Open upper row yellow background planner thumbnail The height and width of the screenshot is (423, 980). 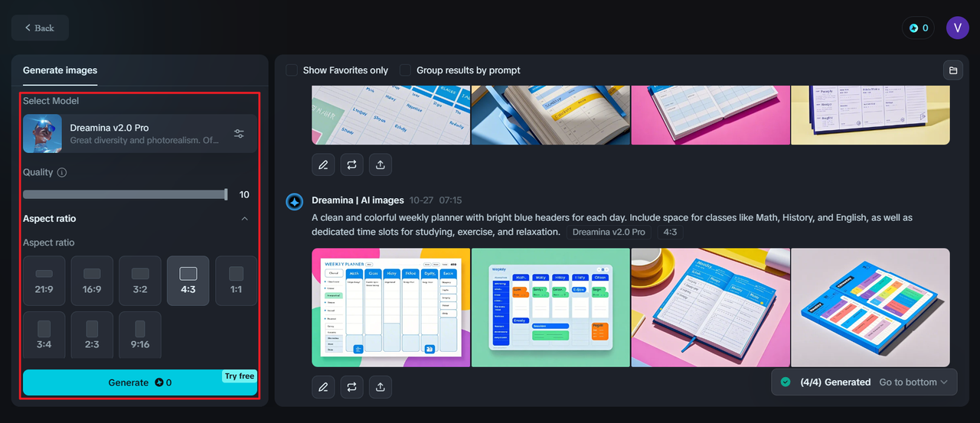pos(871,116)
